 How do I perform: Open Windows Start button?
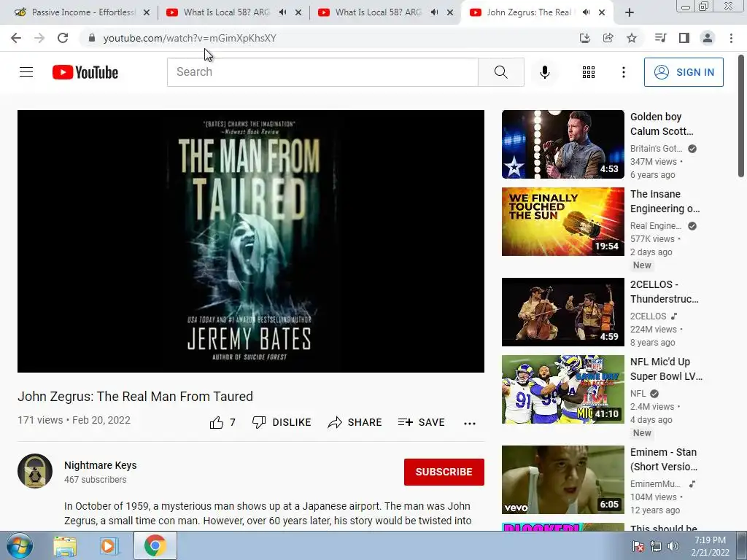coord(20,545)
